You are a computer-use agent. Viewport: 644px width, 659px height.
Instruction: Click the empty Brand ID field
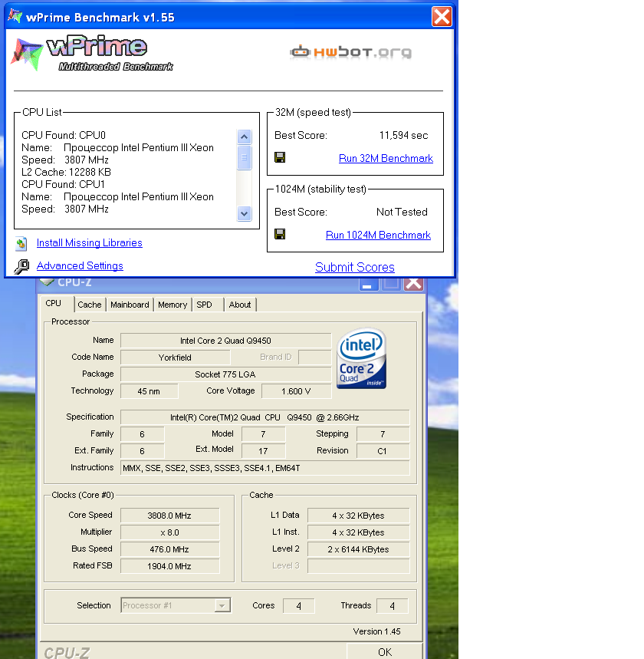tap(314, 358)
